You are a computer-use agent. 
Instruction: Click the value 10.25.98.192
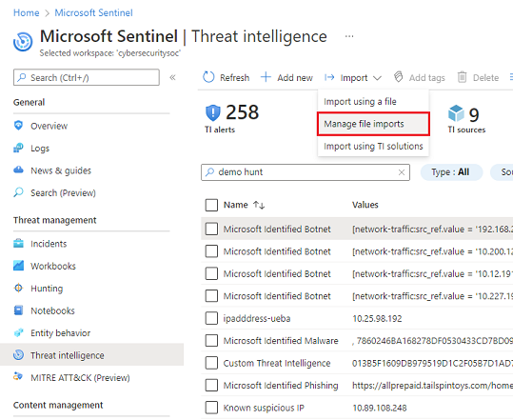(x=377, y=318)
